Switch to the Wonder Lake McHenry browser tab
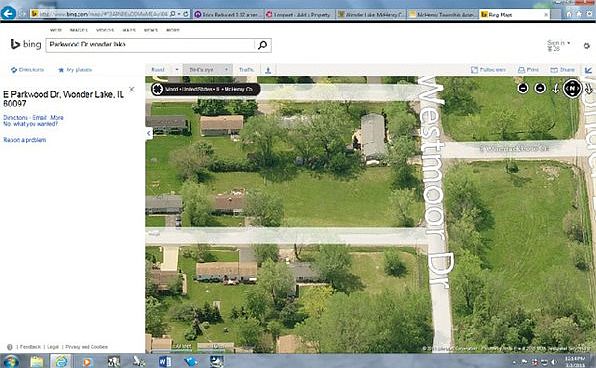Image resolution: width=596 pixels, height=368 pixels. pyautogui.click(x=371, y=14)
